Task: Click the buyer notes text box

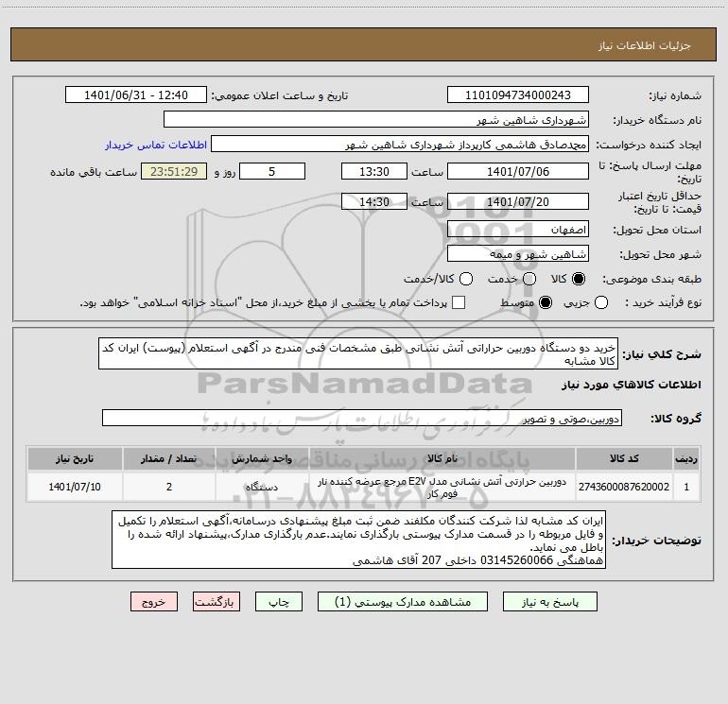Action: pos(358,540)
